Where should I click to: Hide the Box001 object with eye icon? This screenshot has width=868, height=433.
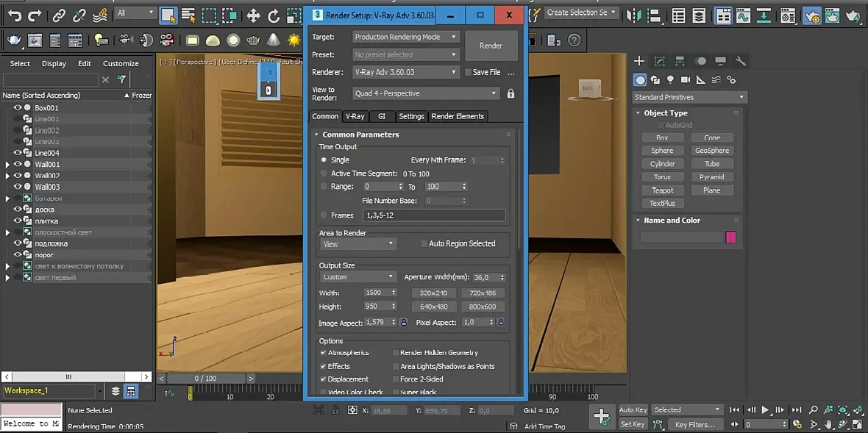[18, 108]
